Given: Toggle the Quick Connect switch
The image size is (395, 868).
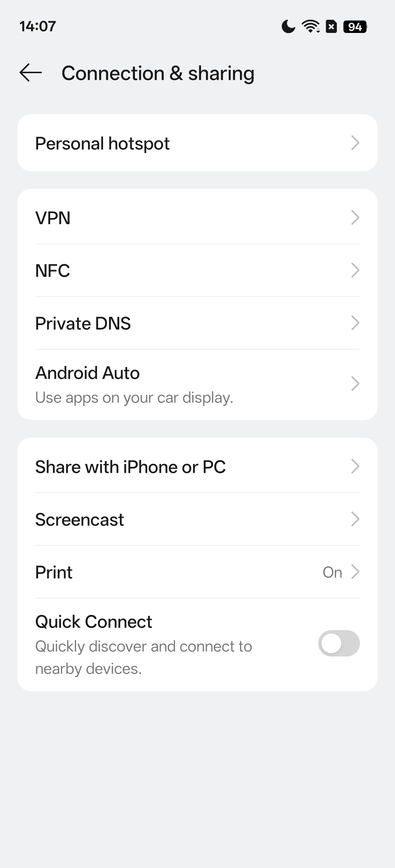Looking at the screenshot, I should click(x=339, y=643).
